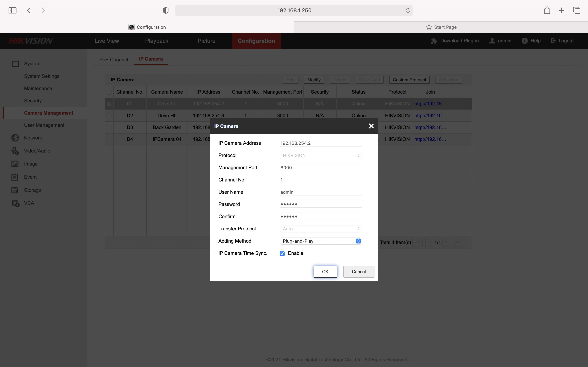
Task: Click the Download Plug-in puzzle icon
Action: coord(434,41)
